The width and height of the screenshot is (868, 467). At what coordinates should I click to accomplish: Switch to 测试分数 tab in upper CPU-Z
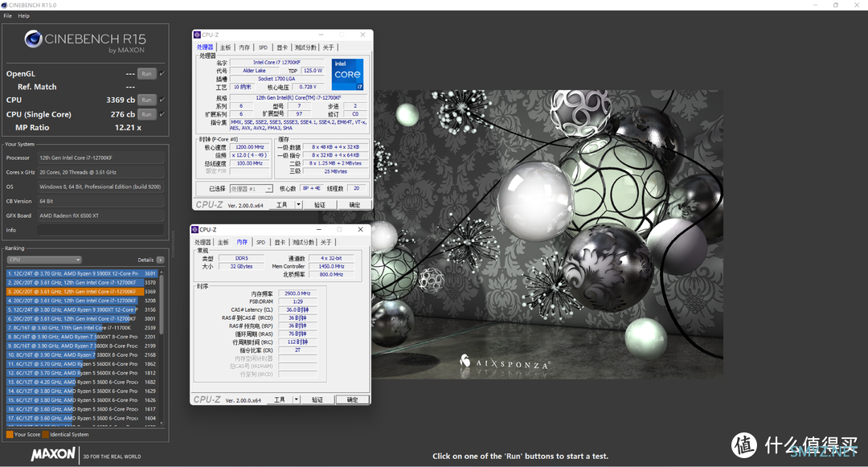(x=305, y=47)
